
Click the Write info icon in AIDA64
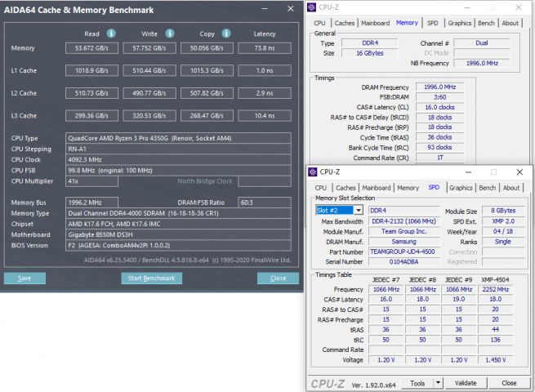170,33
